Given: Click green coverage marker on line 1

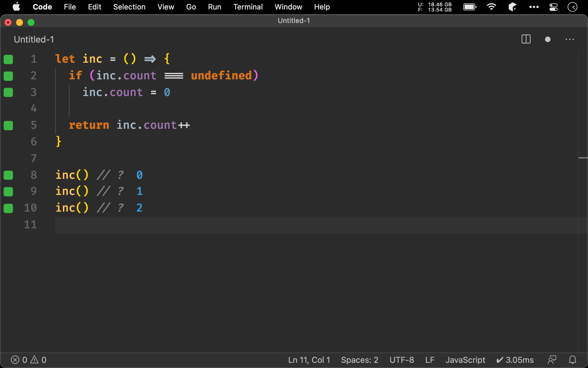Looking at the screenshot, I should click(x=8, y=59).
